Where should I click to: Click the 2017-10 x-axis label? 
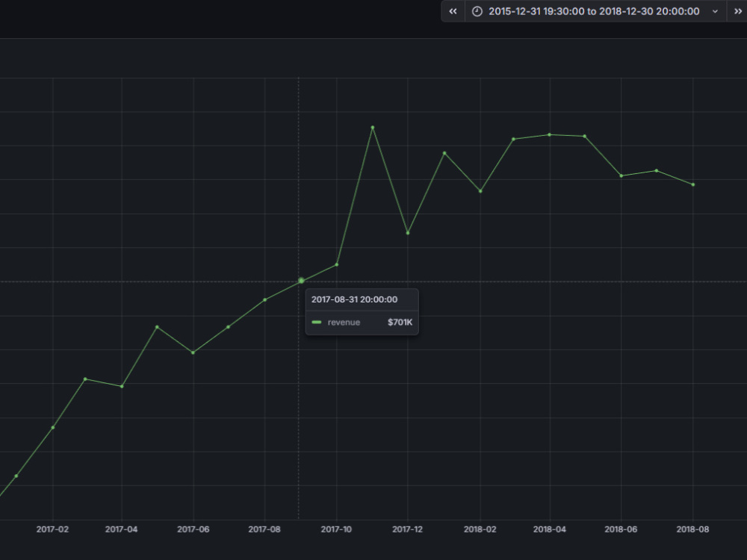tap(336, 529)
